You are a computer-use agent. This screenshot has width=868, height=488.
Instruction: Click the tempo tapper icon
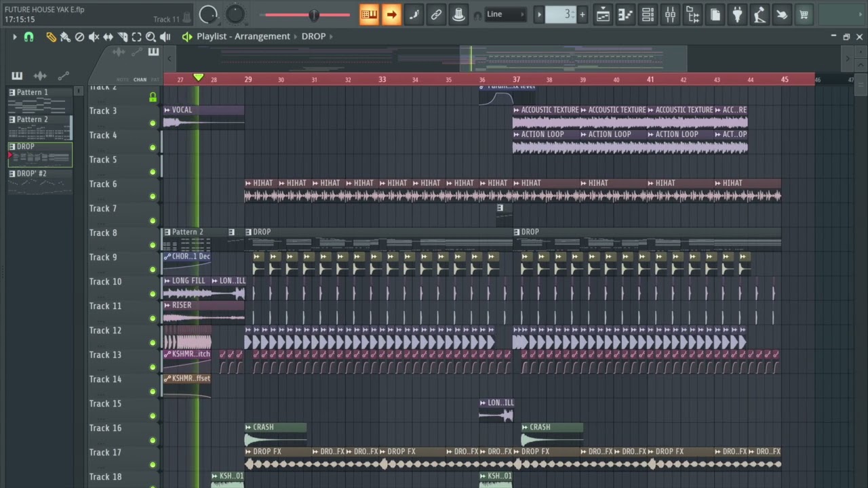[x=759, y=14]
